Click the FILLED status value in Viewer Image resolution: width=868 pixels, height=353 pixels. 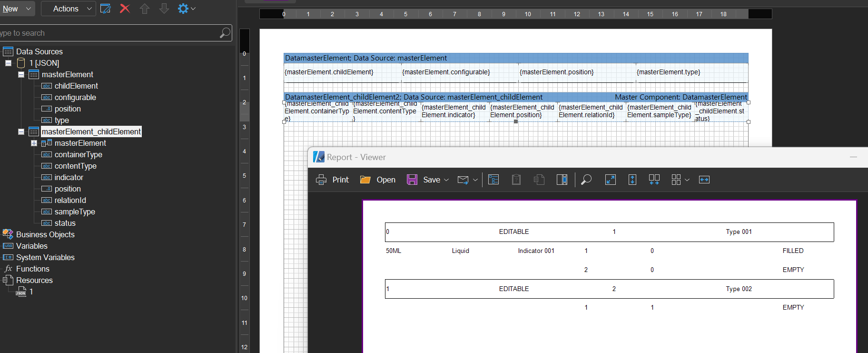(x=793, y=251)
